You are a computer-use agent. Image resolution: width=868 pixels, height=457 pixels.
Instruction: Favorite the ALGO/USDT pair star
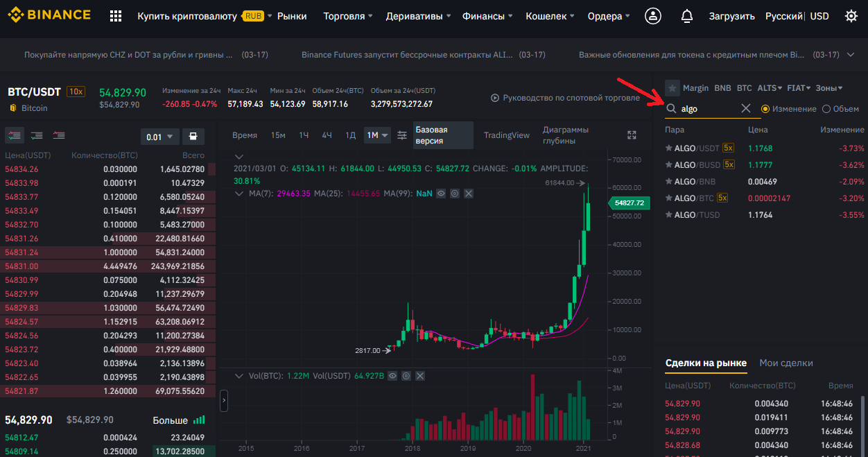pyautogui.click(x=669, y=148)
